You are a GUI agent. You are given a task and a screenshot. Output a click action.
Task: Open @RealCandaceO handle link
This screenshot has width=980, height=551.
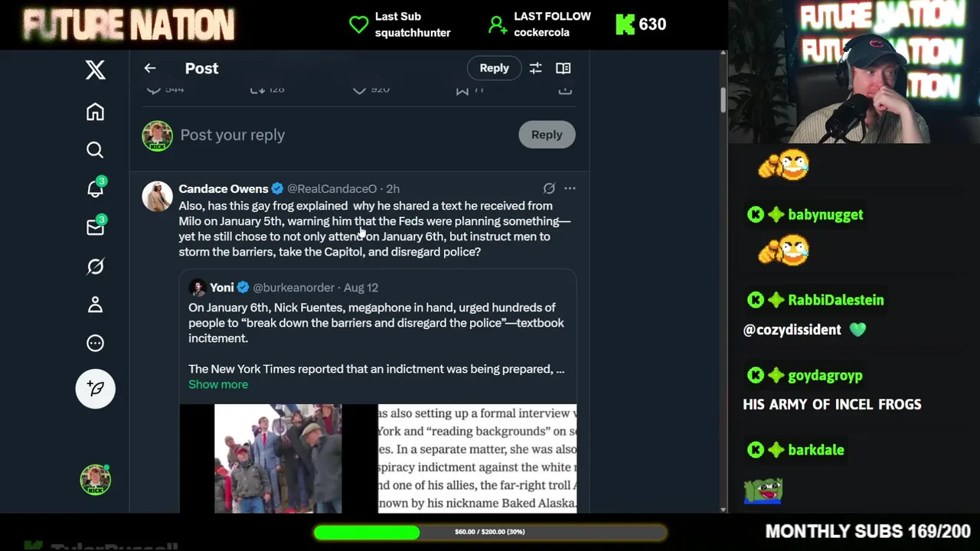click(x=332, y=188)
